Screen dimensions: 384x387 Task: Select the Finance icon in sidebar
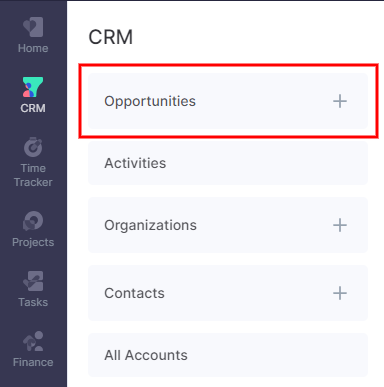(x=33, y=341)
